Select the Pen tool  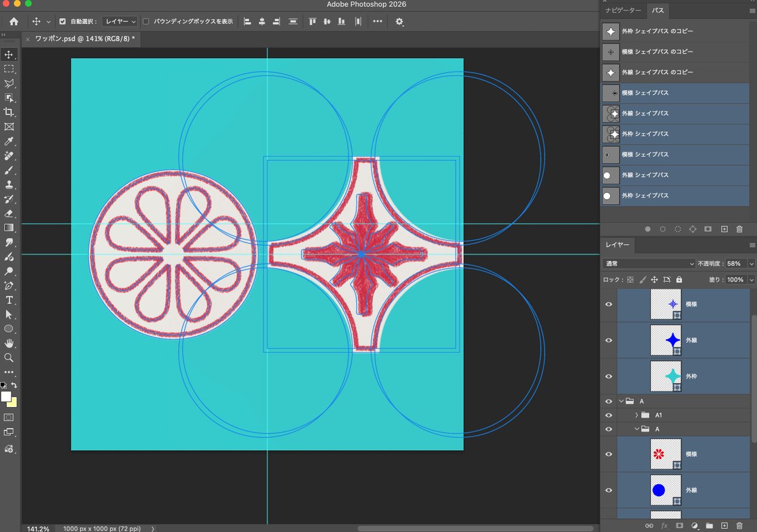pos(9,286)
